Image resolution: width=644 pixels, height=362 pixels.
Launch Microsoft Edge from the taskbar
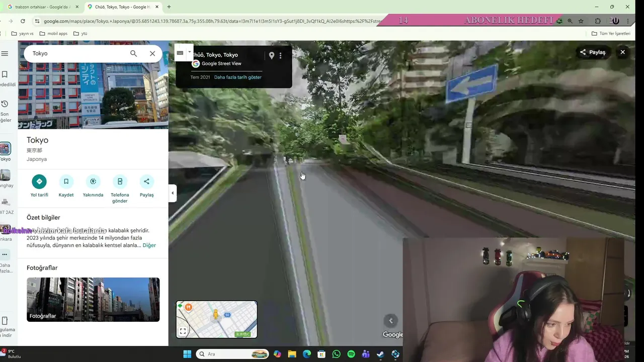[x=307, y=354]
